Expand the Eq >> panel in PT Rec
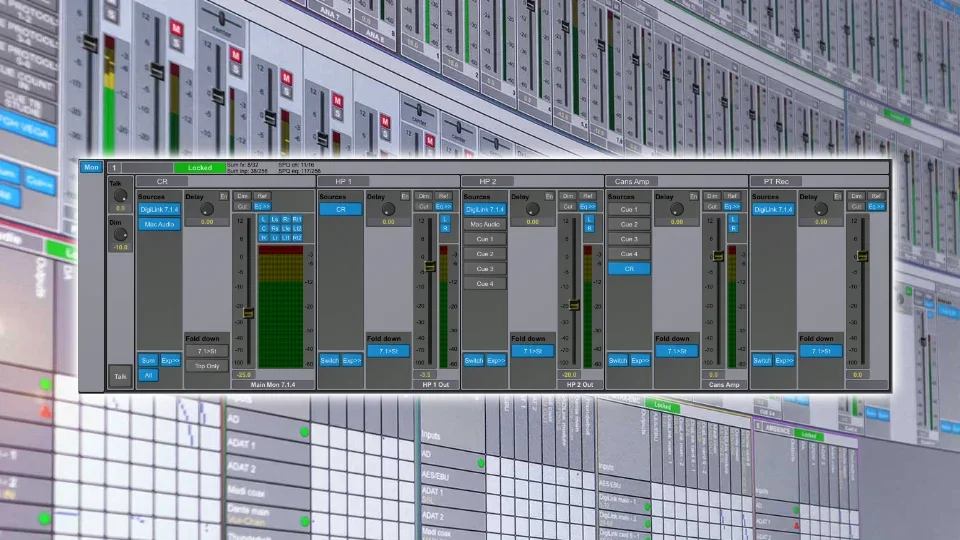960x540 pixels. tap(876, 206)
